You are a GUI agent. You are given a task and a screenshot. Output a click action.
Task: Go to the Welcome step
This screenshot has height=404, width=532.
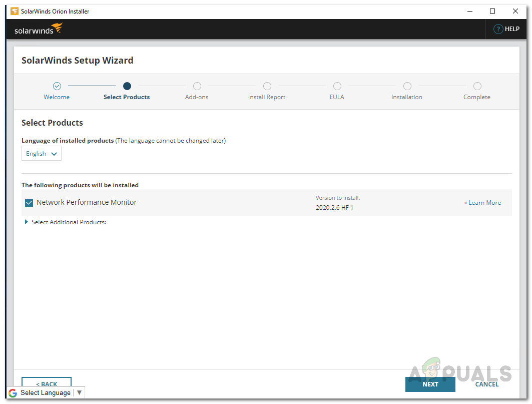point(57,91)
